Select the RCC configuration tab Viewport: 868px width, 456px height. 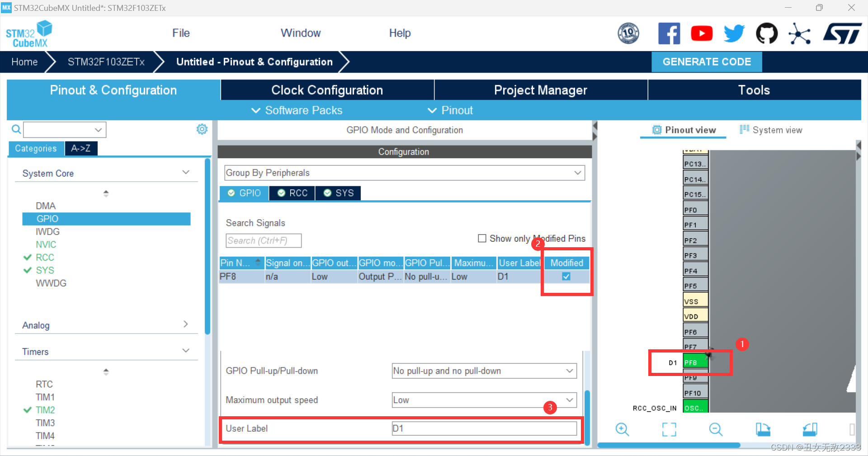(292, 193)
